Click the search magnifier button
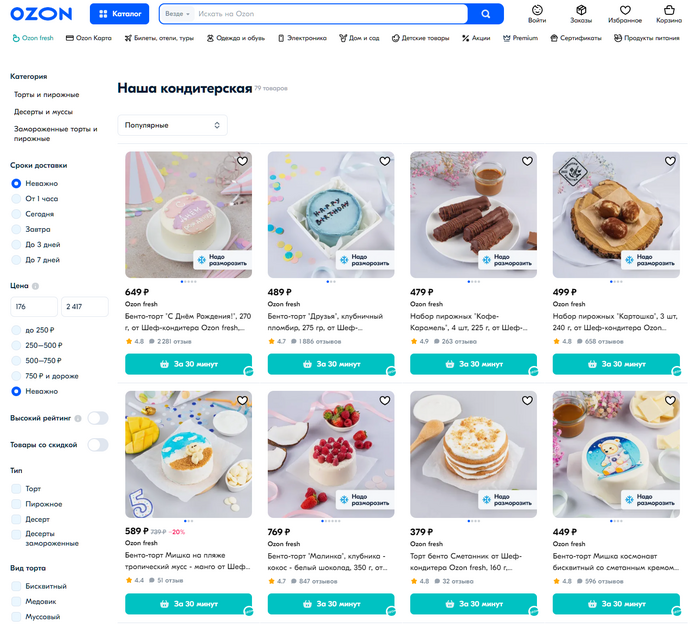This screenshot has height=624, width=700. tap(485, 14)
